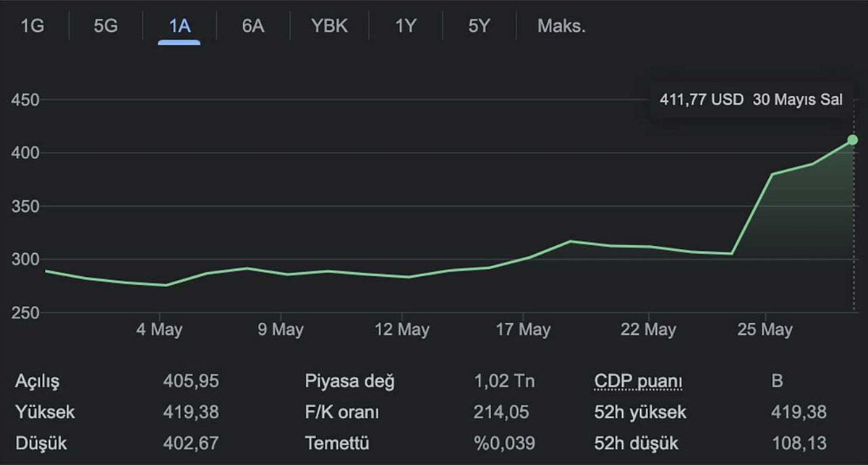868x465 pixels.
Task: Select the F/K oranı value 214,05
Action: tap(501, 411)
